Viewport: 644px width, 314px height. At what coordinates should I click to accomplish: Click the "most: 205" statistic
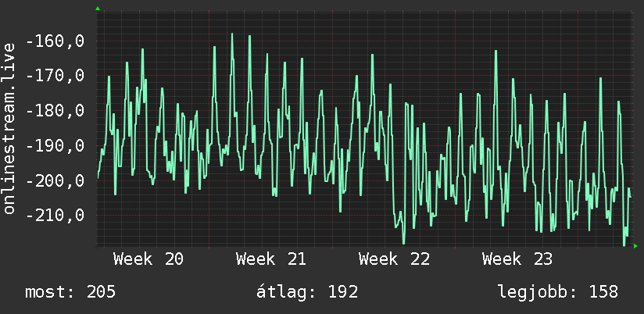[70, 292]
